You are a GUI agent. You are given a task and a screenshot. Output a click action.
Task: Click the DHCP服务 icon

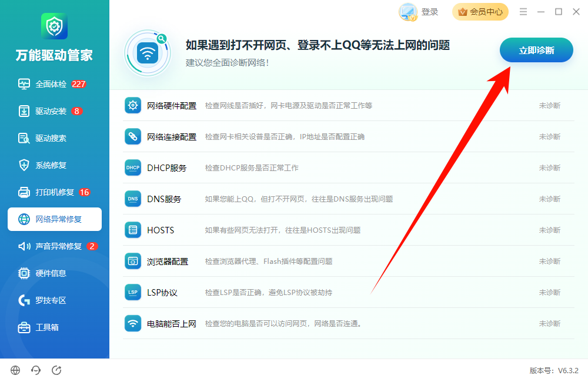coord(133,167)
